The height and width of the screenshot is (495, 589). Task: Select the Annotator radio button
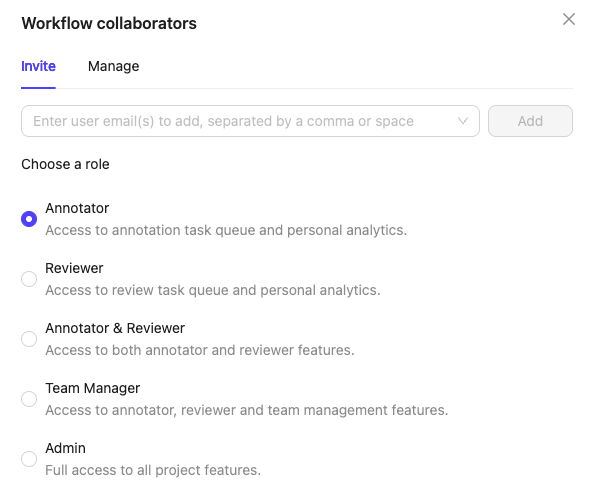(x=29, y=219)
